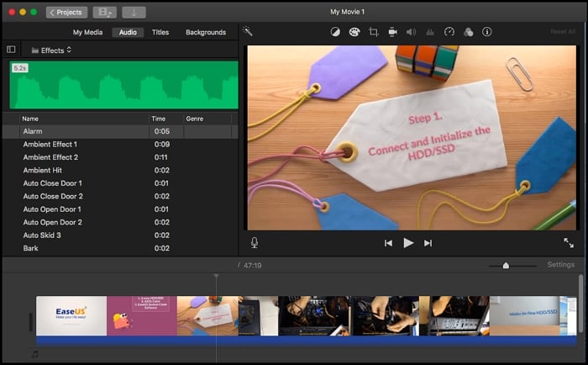Show clip information icon
588x365 pixels.
pos(486,32)
